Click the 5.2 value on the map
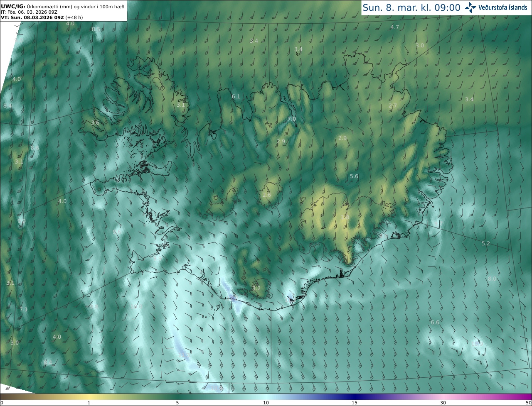This screenshot has width=532, height=406. tap(486, 244)
